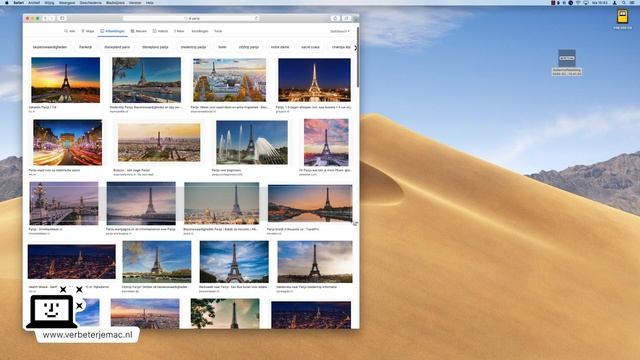
Task: Show the Safari tab overview
Action: (x=346, y=18)
